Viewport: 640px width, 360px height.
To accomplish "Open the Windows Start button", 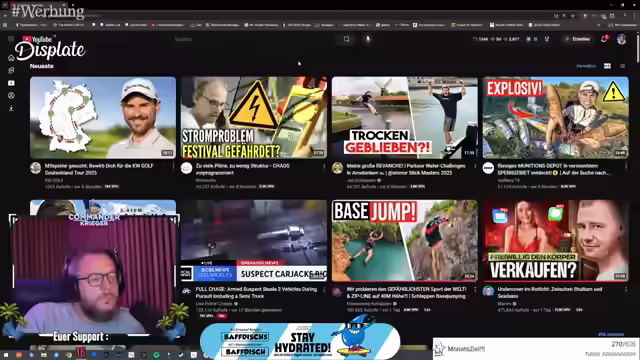I will (x=6, y=355).
